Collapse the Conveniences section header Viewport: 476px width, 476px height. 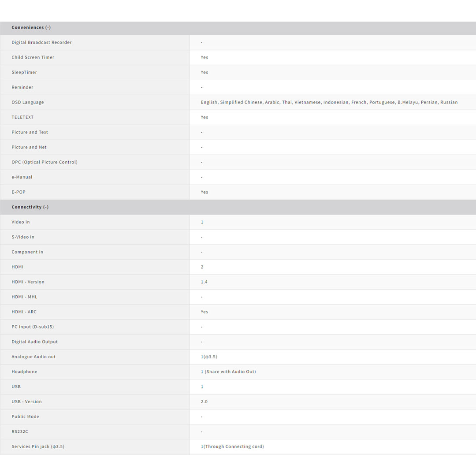(x=31, y=27)
